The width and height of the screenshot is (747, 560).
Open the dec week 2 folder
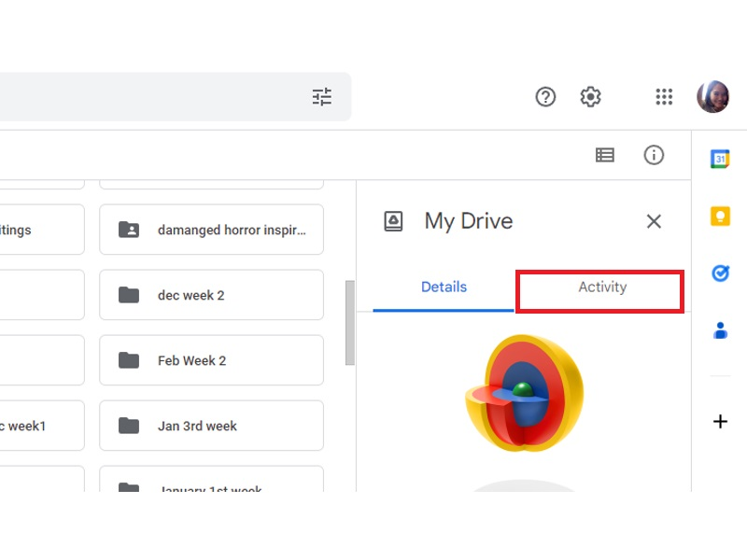click(x=212, y=295)
